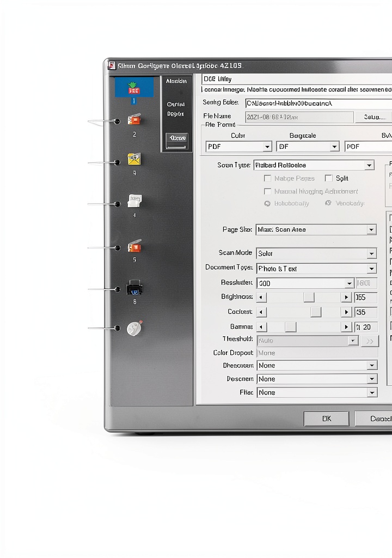
Task: Select the black printer profile icon number 6
Action: click(x=134, y=288)
